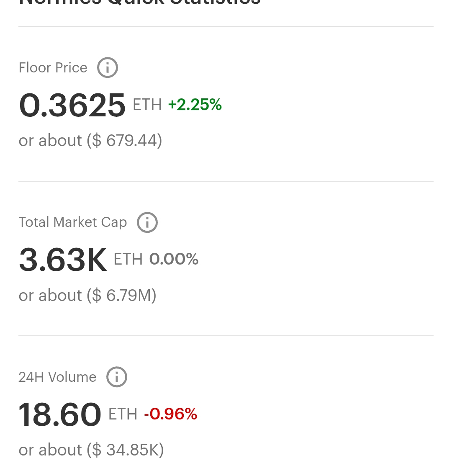Click the 18.60 volume value

(x=60, y=415)
